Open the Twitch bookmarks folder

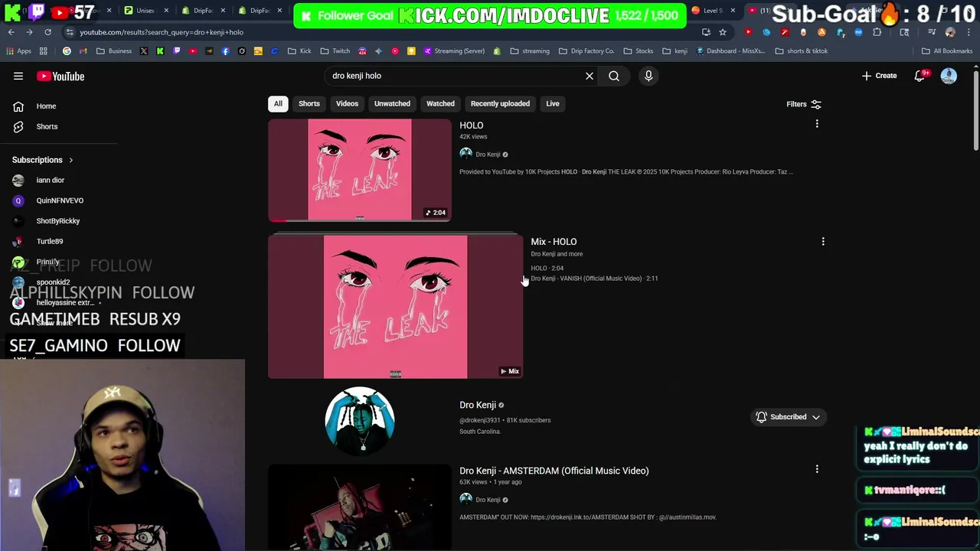pyautogui.click(x=335, y=51)
